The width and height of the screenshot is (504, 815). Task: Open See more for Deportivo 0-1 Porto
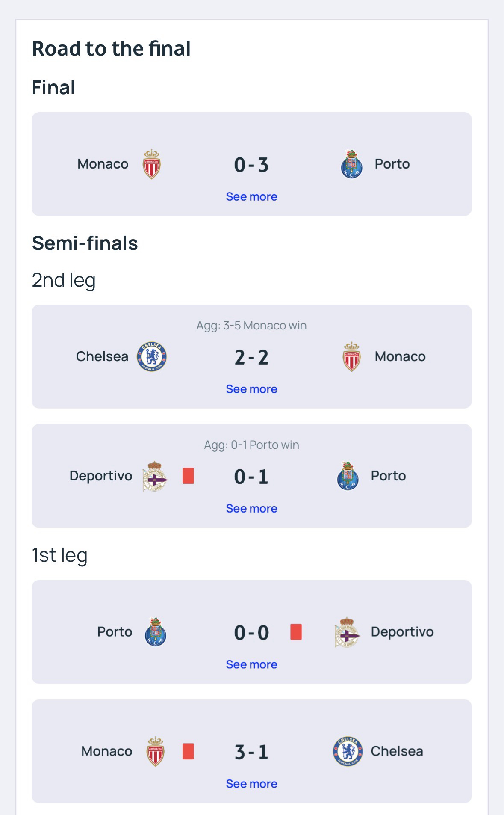(251, 509)
